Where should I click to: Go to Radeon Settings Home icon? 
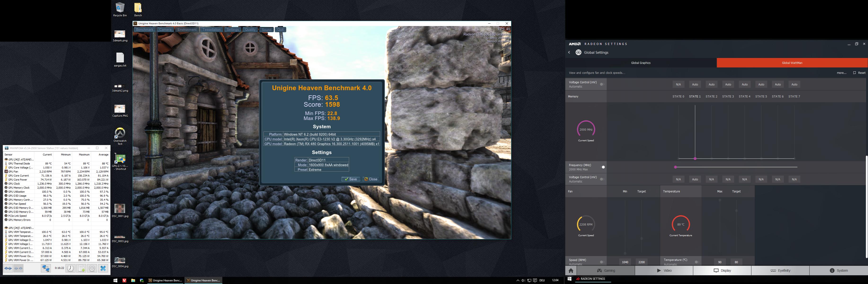tap(571, 271)
